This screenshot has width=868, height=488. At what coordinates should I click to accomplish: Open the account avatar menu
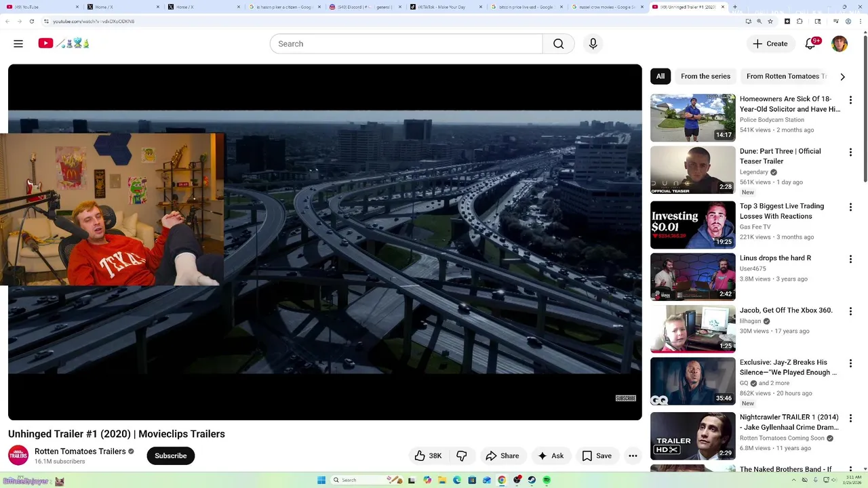[x=840, y=43]
